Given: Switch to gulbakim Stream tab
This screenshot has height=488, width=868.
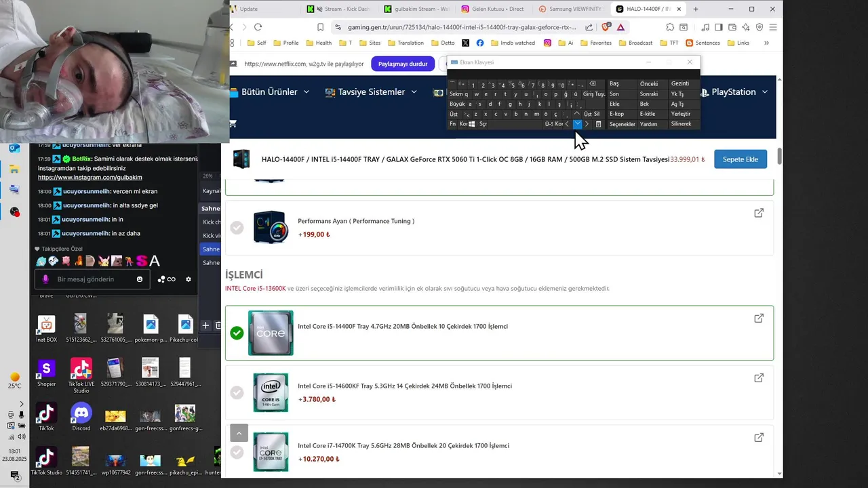Looking at the screenshot, I should click(416, 9).
